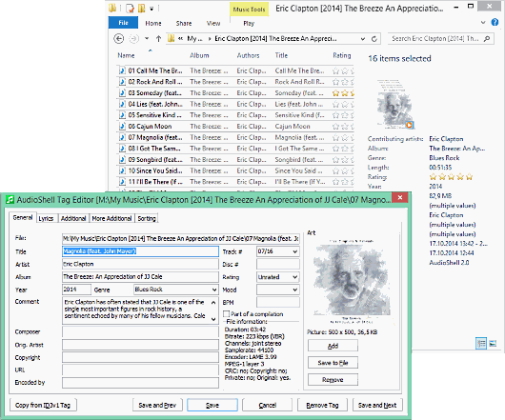Switch to details view layout icon

[x=481, y=344]
